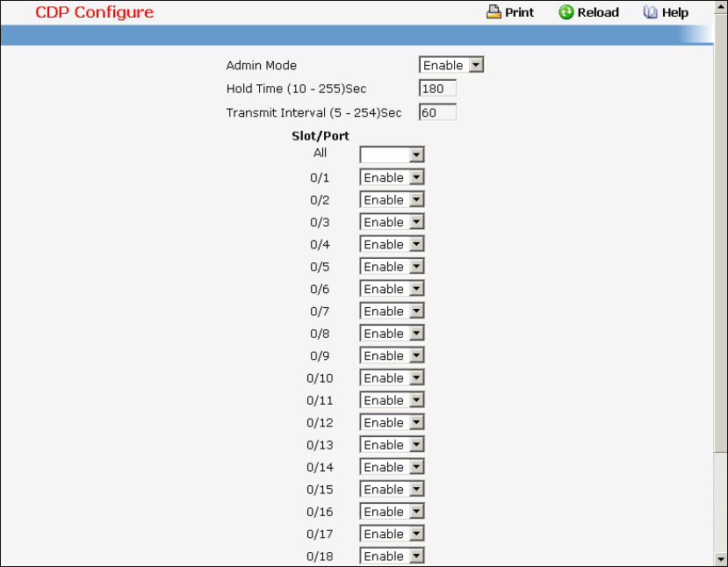Click the 0/18 port label

tap(320, 556)
